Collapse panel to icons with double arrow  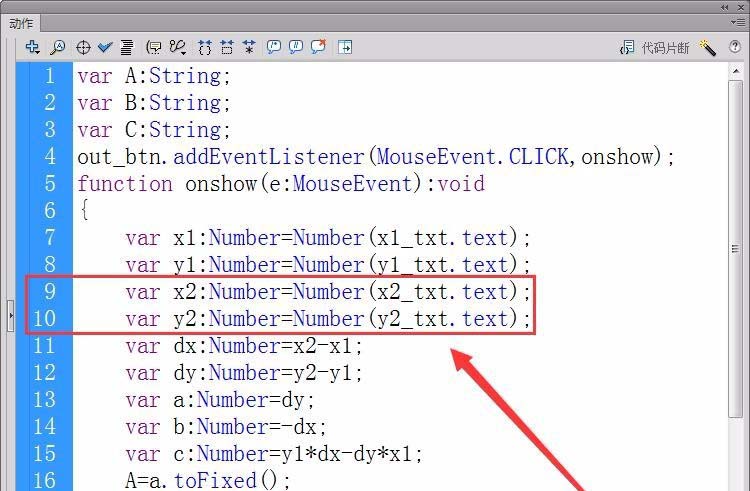(x=725, y=7)
